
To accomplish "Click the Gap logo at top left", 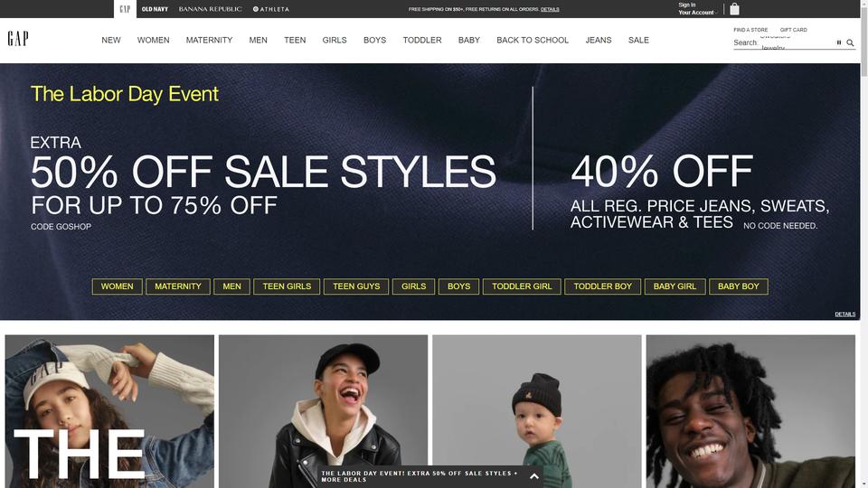I will point(18,38).
